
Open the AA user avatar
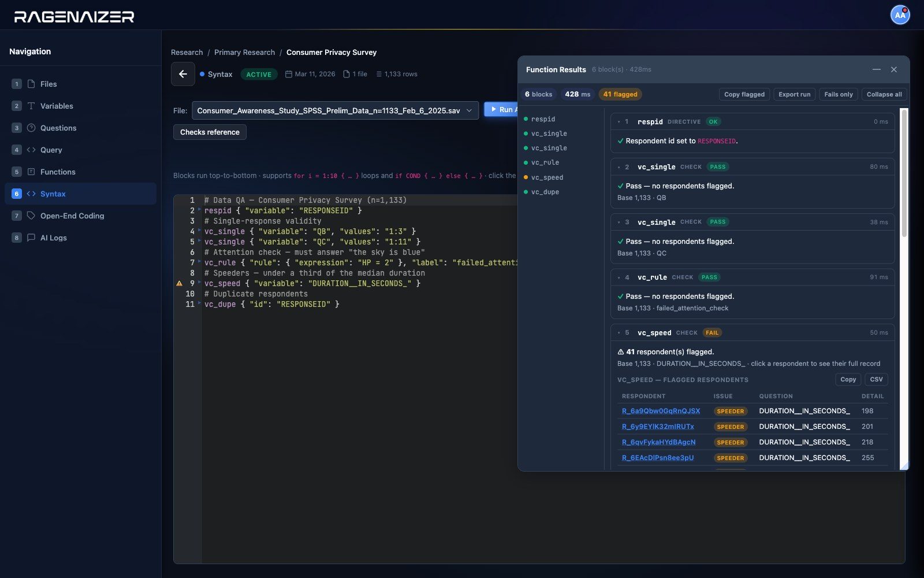coord(900,15)
